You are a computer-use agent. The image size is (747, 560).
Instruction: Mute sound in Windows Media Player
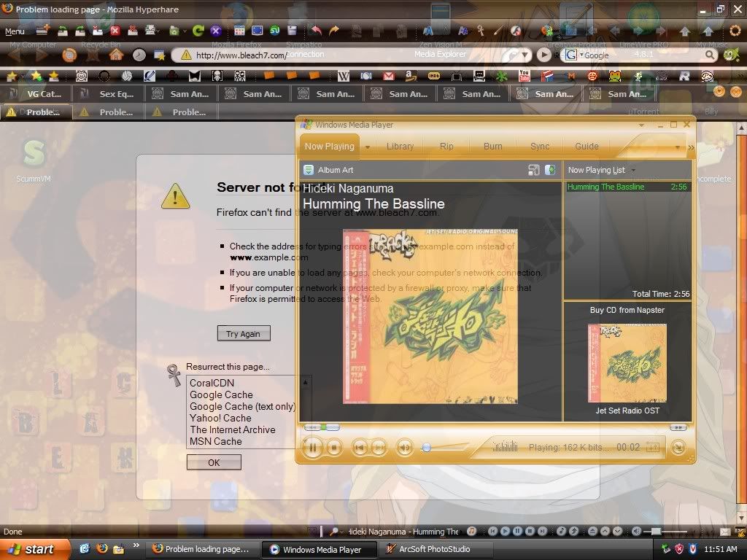pos(404,448)
